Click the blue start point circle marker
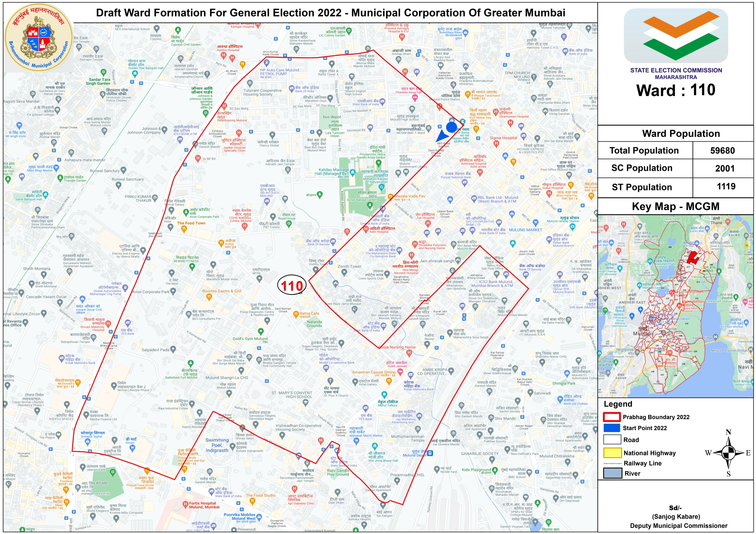The height and width of the screenshot is (534, 756). [x=451, y=127]
